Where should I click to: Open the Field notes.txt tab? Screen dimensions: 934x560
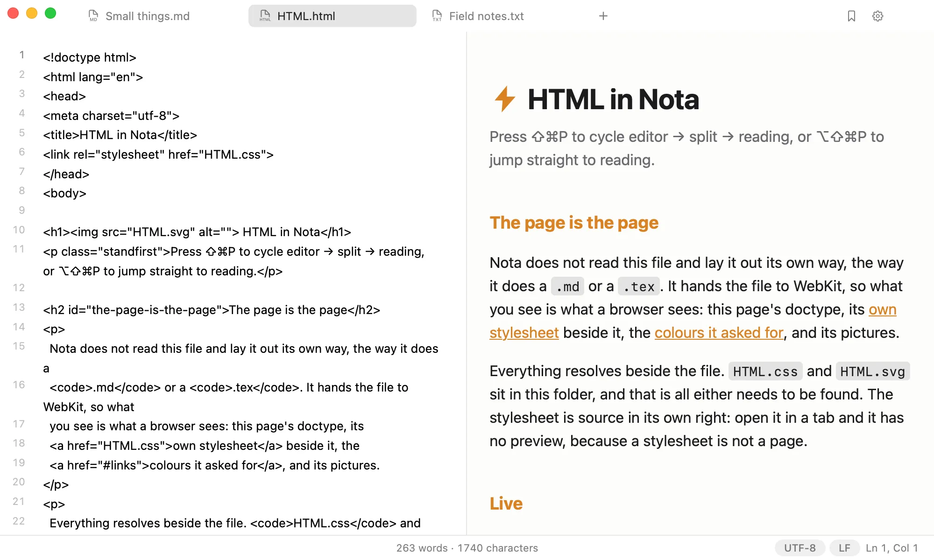487,16
